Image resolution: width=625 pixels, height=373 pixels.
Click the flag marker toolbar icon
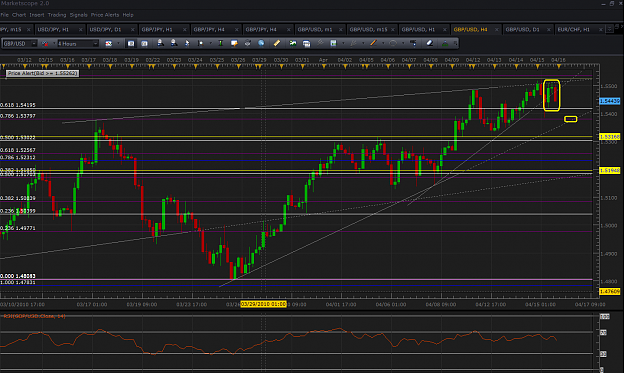tap(201, 43)
